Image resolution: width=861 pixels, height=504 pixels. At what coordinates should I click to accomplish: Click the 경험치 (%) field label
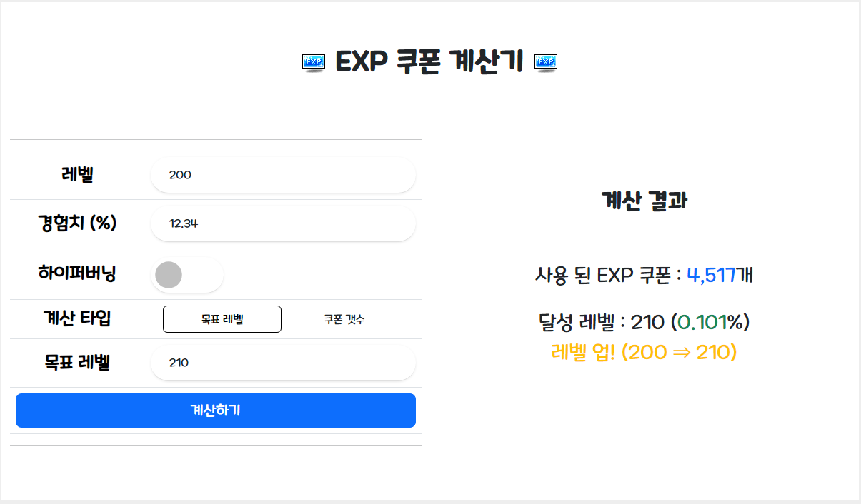pyautogui.click(x=77, y=223)
